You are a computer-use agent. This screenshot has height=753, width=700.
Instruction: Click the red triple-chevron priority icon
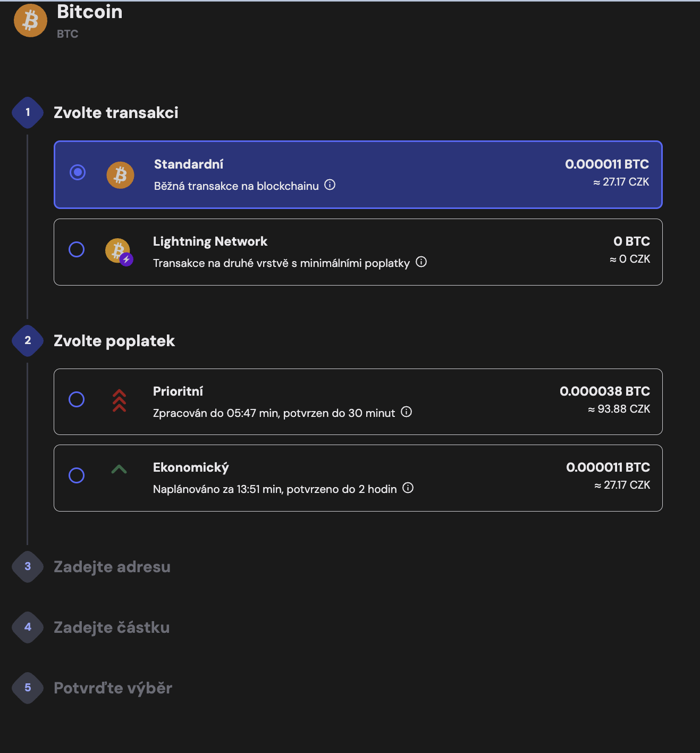pyautogui.click(x=119, y=400)
